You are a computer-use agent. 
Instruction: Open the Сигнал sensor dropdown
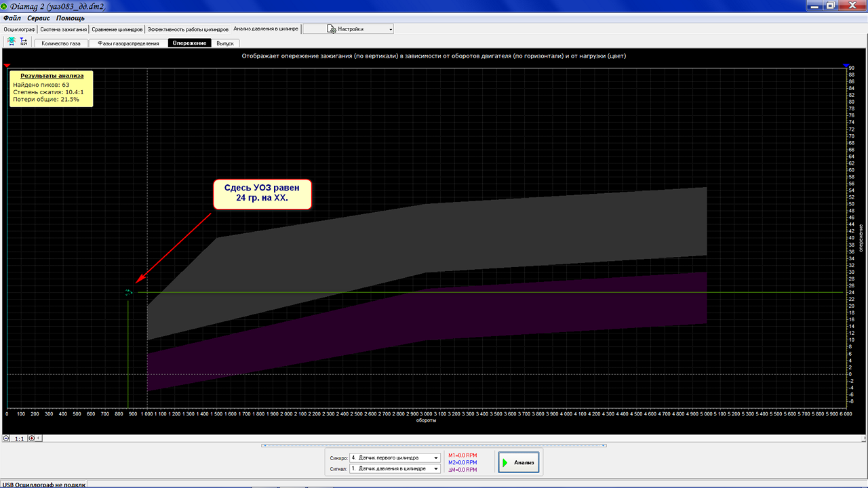coord(395,468)
